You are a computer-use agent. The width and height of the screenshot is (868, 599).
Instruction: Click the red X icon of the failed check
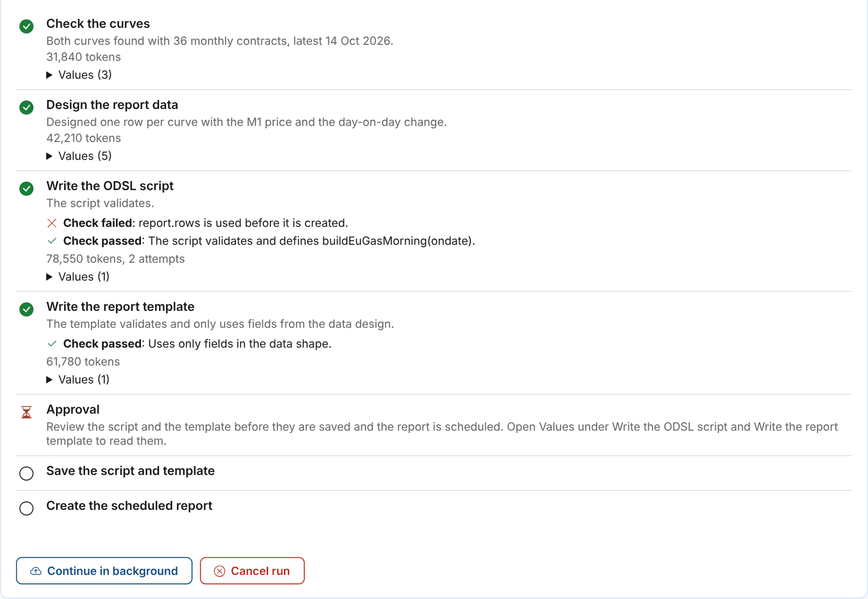[52, 223]
